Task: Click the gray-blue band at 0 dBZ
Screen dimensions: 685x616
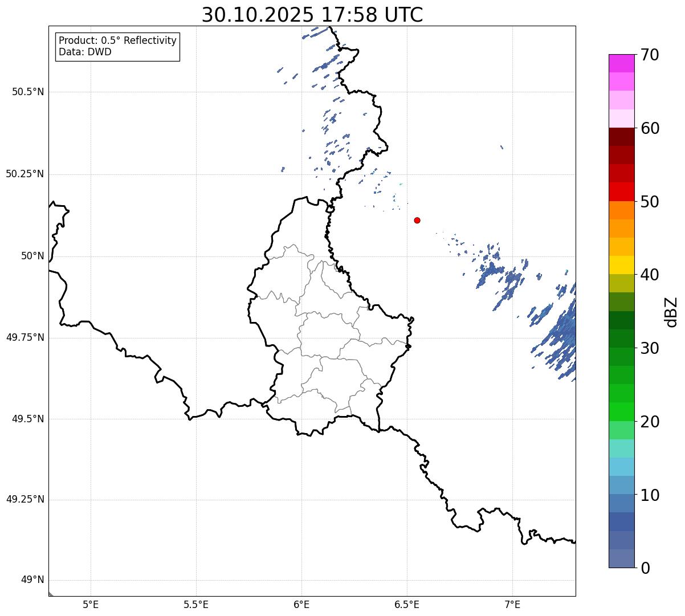Action: point(621,558)
